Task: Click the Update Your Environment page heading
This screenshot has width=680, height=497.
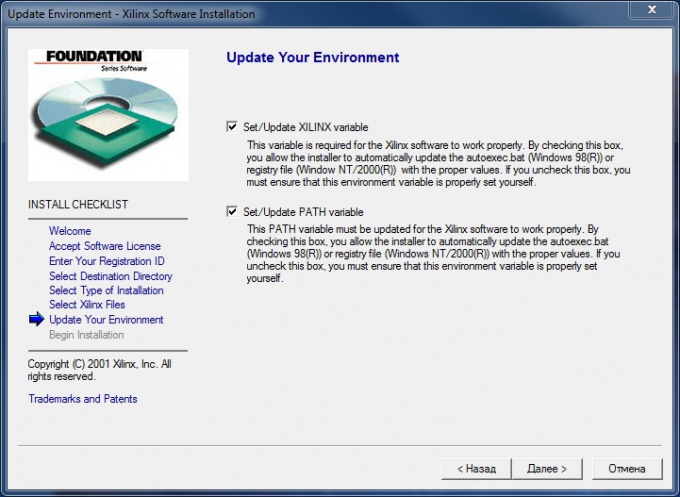Action: coord(313,57)
